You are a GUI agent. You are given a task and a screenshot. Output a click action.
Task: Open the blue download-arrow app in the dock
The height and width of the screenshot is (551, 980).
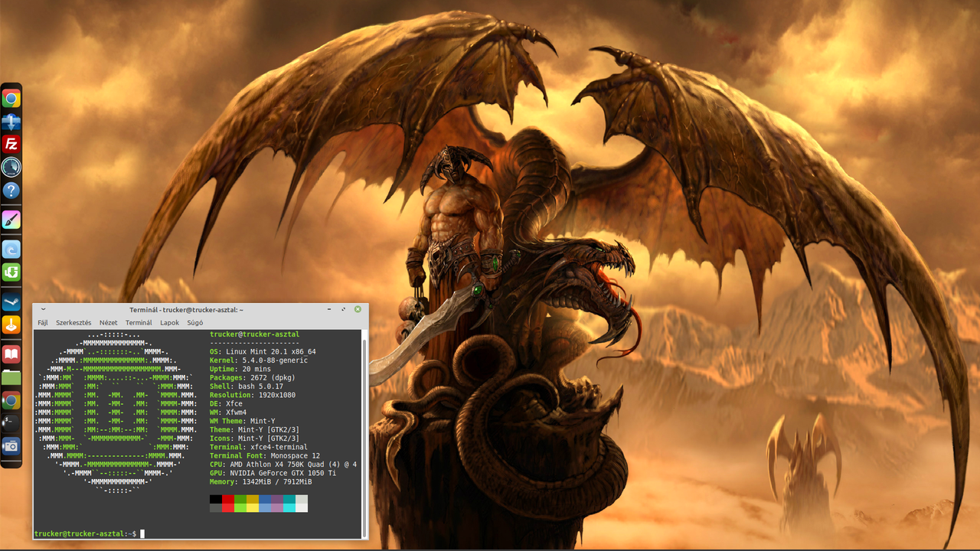[x=11, y=121]
